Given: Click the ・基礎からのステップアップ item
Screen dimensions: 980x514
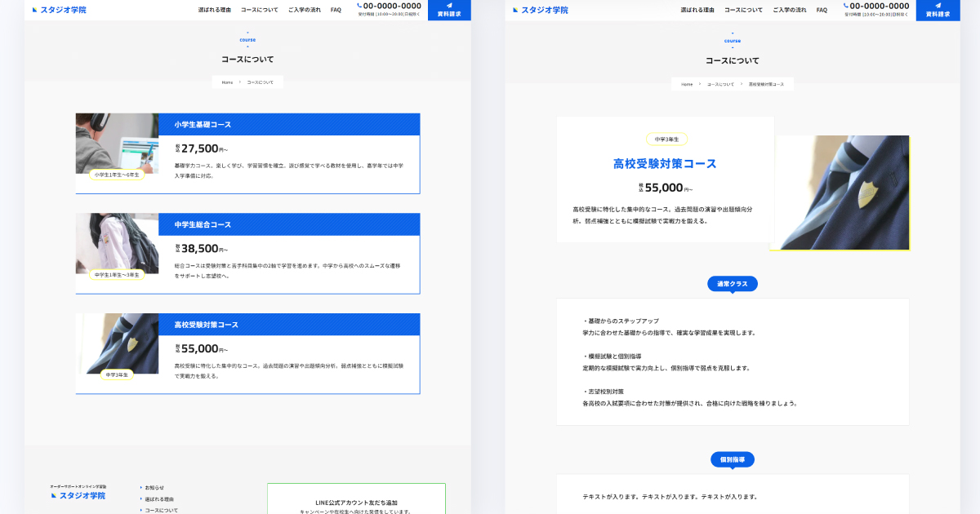Looking at the screenshot, I should pos(621,321).
